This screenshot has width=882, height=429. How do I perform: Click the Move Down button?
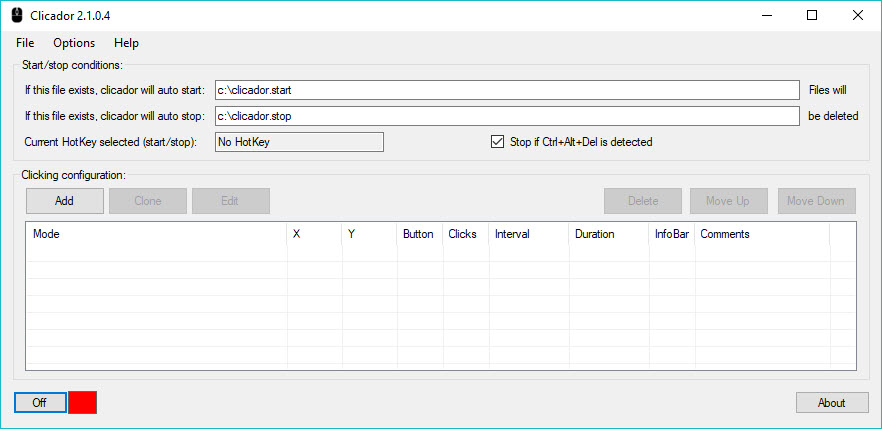pos(817,201)
